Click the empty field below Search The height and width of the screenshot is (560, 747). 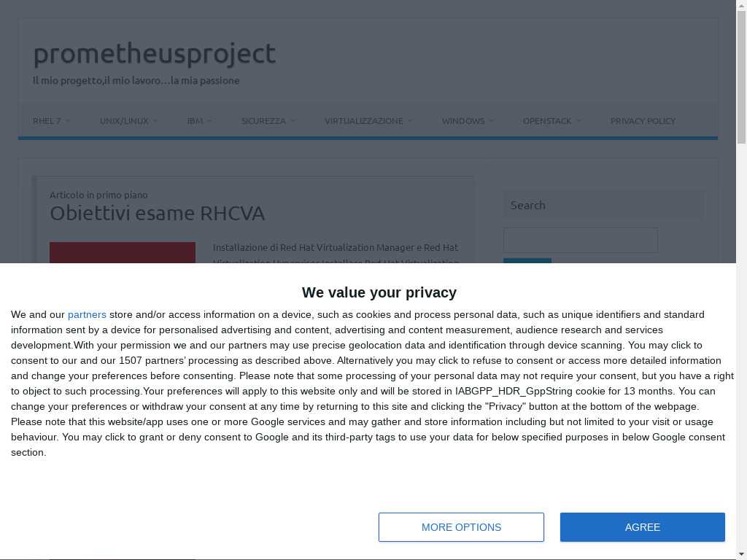[580, 240]
